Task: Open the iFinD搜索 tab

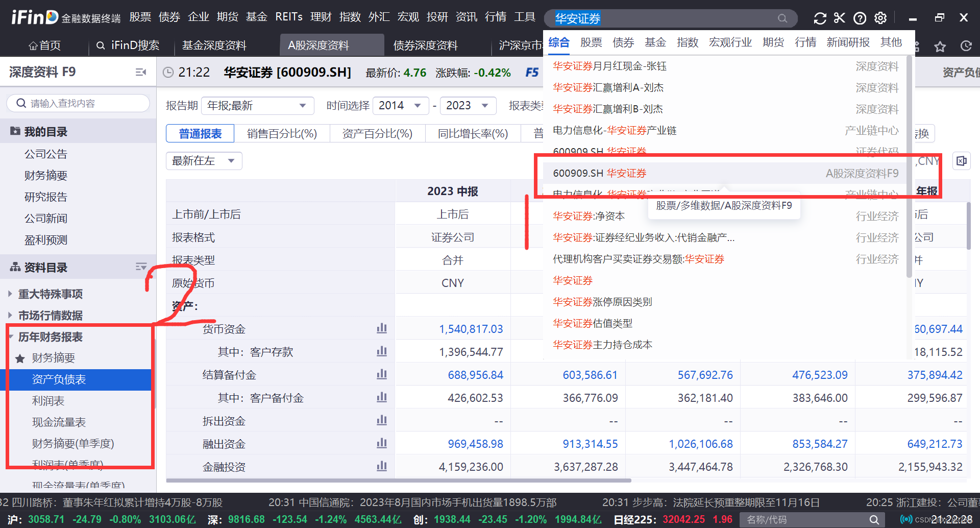Action: [128, 45]
